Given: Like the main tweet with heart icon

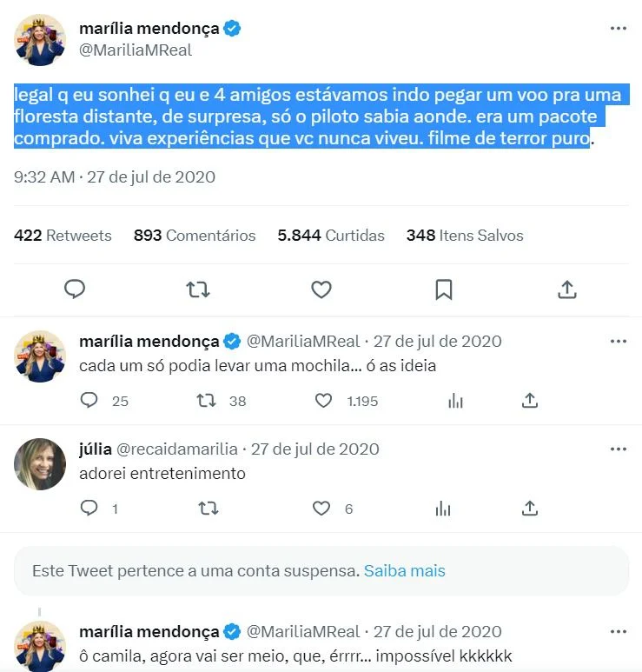Looking at the screenshot, I should tap(321, 289).
